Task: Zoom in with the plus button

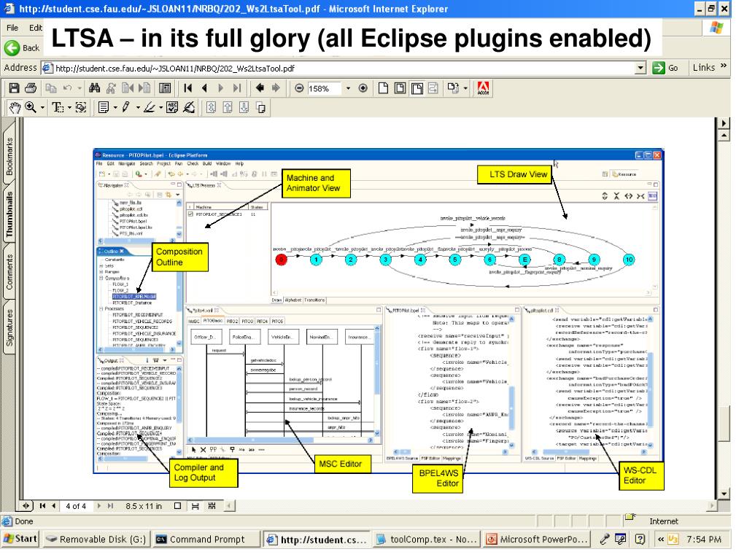Action: point(363,88)
